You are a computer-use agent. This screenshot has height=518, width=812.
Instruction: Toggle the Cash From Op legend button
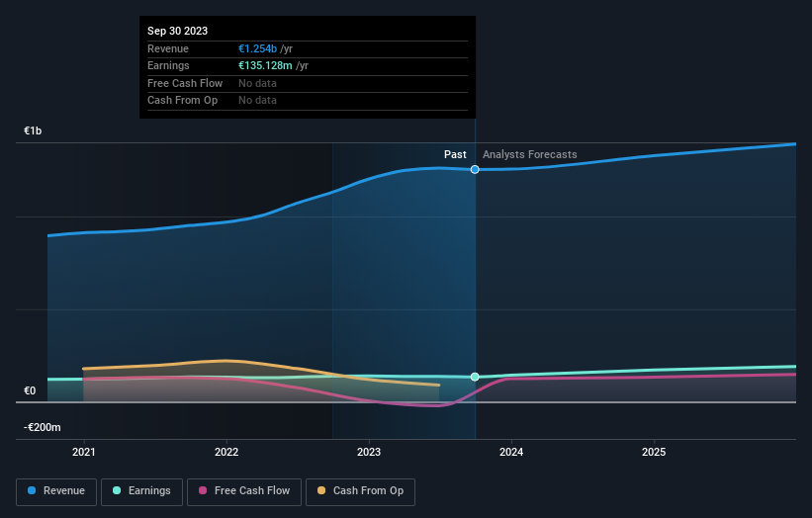360,491
